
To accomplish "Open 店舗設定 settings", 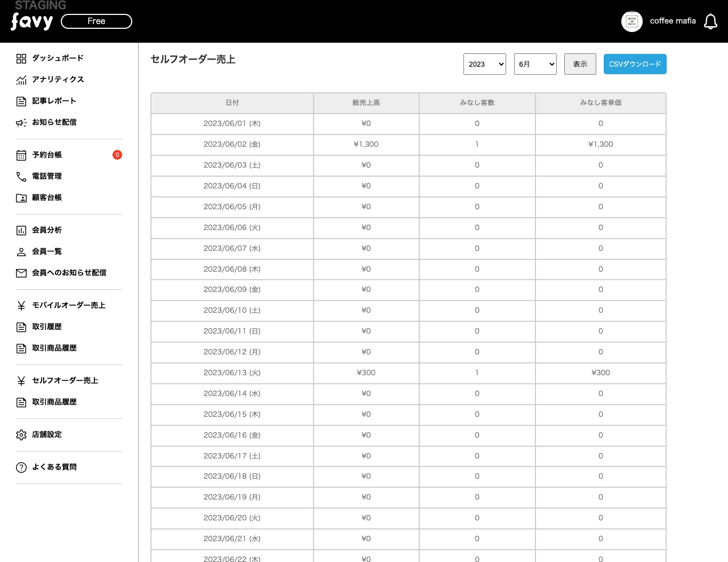I will pyautogui.click(x=47, y=434).
